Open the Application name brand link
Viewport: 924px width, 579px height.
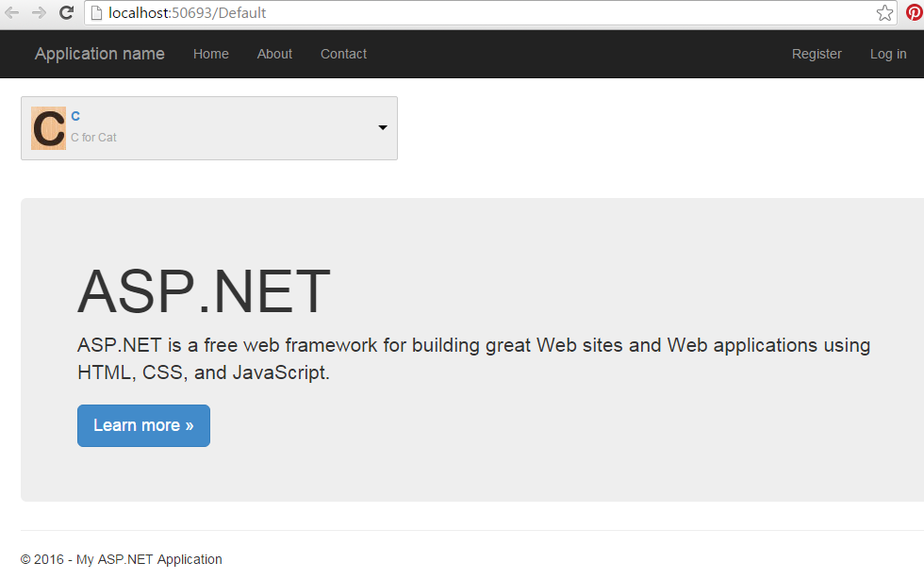click(x=100, y=54)
